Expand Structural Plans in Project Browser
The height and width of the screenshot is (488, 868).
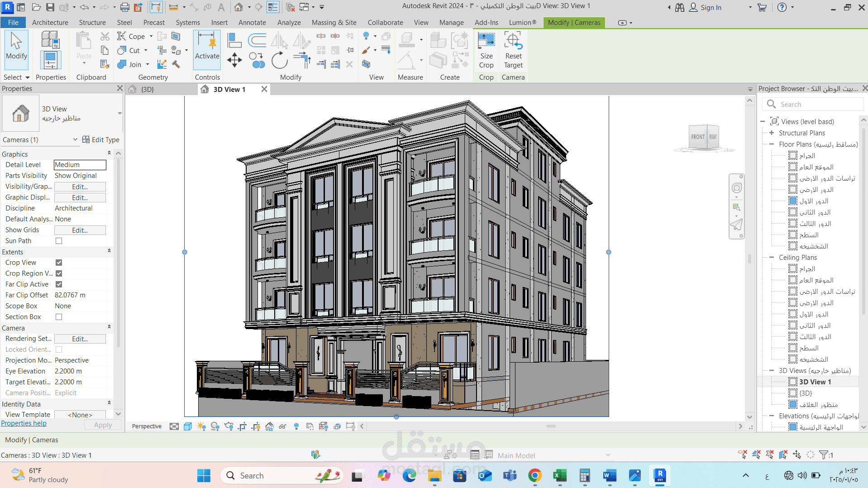[772, 133]
